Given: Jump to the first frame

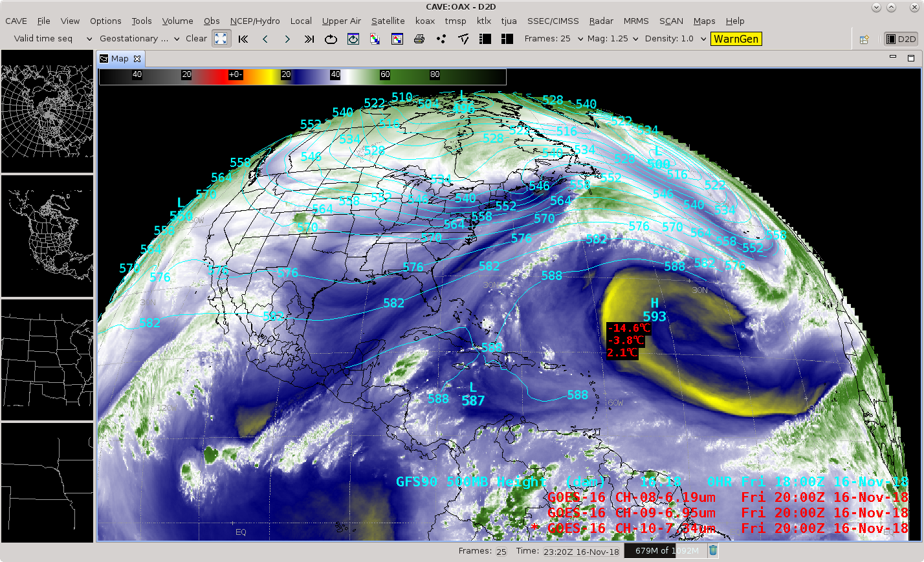Looking at the screenshot, I should [x=243, y=39].
